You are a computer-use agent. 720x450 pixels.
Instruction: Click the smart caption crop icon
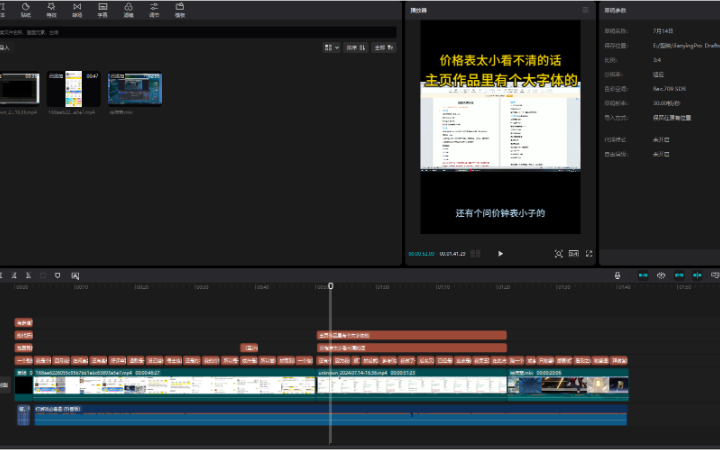click(x=75, y=276)
